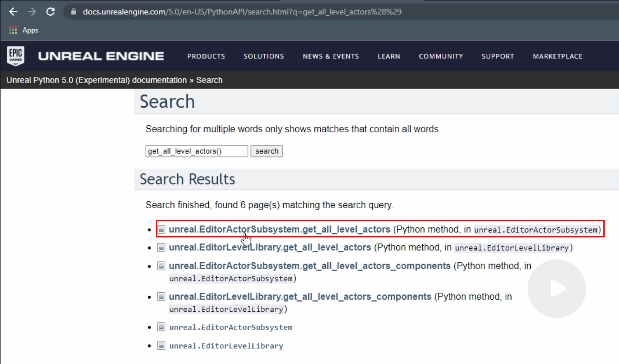Click the padlock icon in the address bar
The height and width of the screenshot is (364, 619).
(x=73, y=12)
